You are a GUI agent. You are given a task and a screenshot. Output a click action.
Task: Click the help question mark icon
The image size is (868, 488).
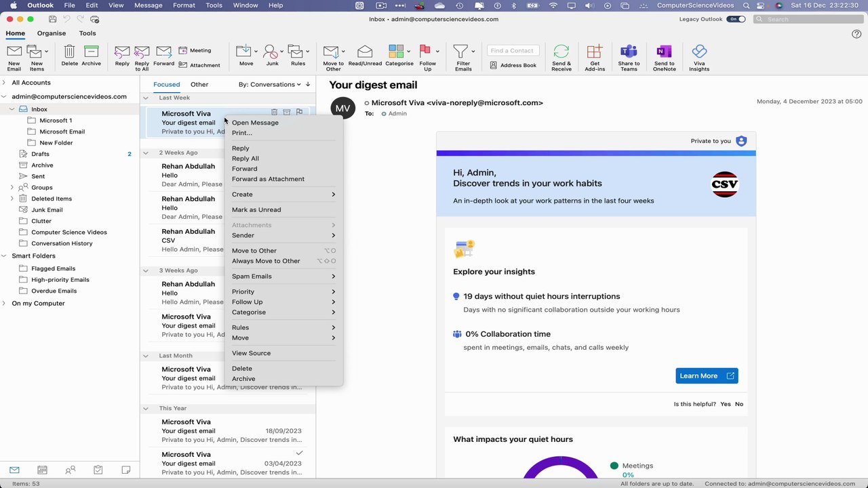tap(856, 34)
